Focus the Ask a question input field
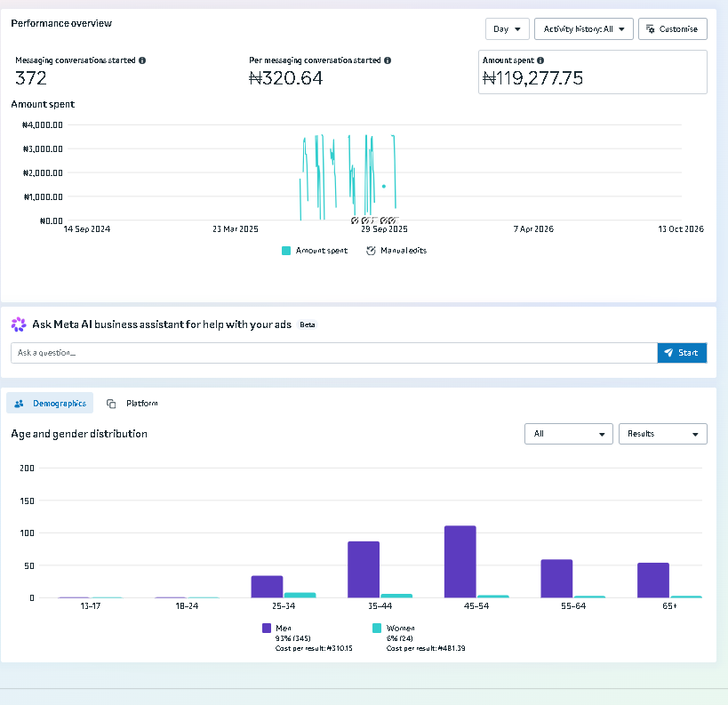728x705 pixels. tap(334, 353)
